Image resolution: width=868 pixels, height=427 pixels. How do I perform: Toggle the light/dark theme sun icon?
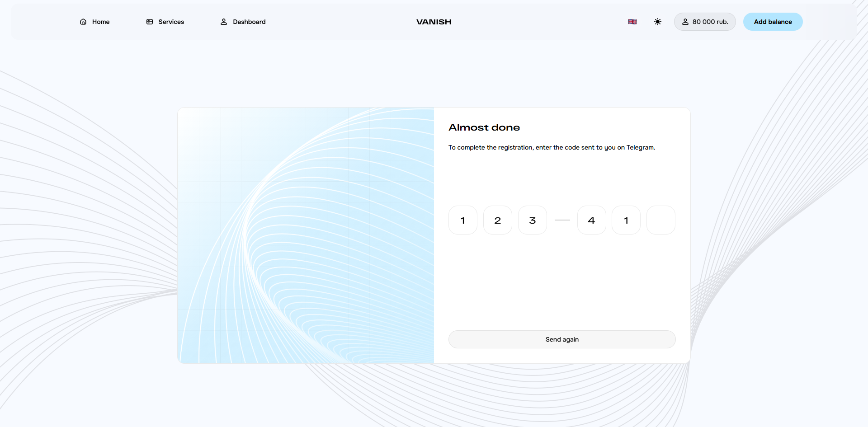click(658, 22)
